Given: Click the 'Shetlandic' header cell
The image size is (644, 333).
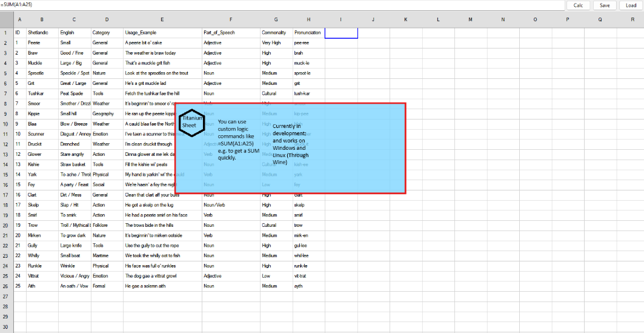Looking at the screenshot, I should click(x=42, y=33).
